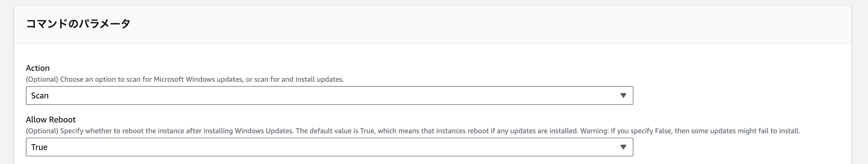Click the Action field label
The image size is (868, 164).
point(38,68)
